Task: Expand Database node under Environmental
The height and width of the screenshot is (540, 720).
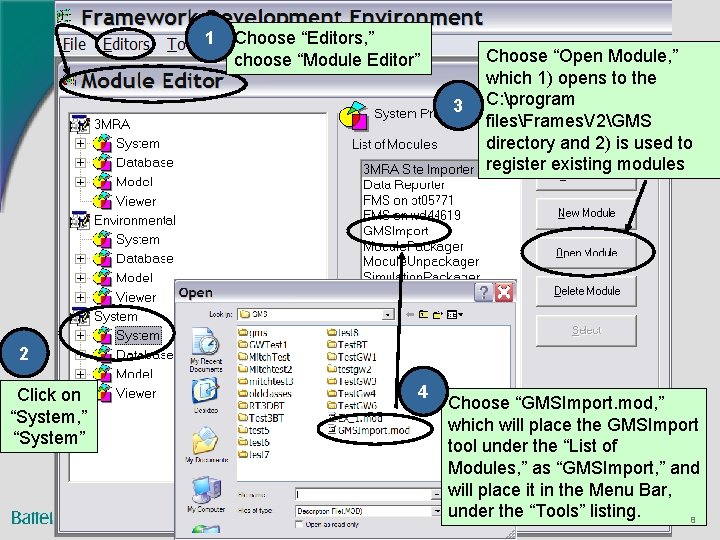Action: click(80, 259)
